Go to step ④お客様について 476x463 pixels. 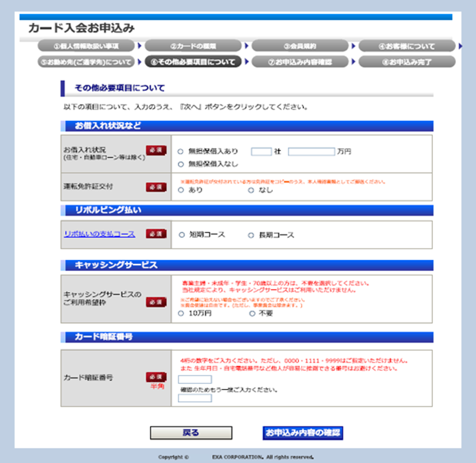click(407, 46)
